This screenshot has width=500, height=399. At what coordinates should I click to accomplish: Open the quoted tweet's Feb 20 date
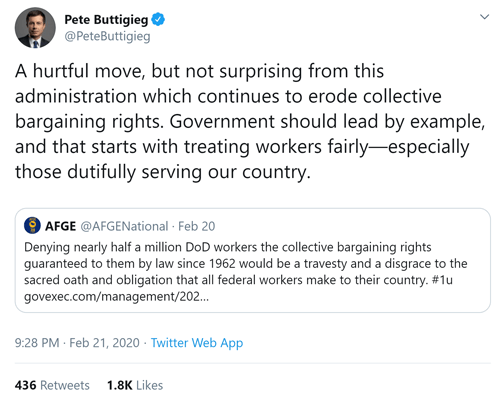coord(197,226)
